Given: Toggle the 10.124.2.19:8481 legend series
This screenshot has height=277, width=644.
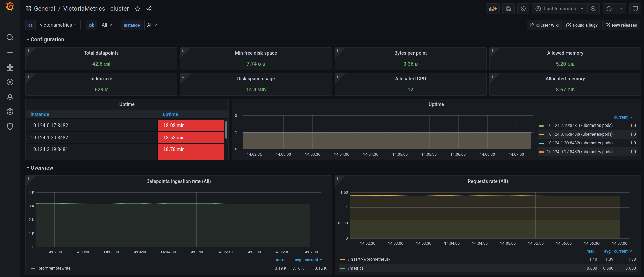Looking at the screenshot, I should [x=579, y=126].
